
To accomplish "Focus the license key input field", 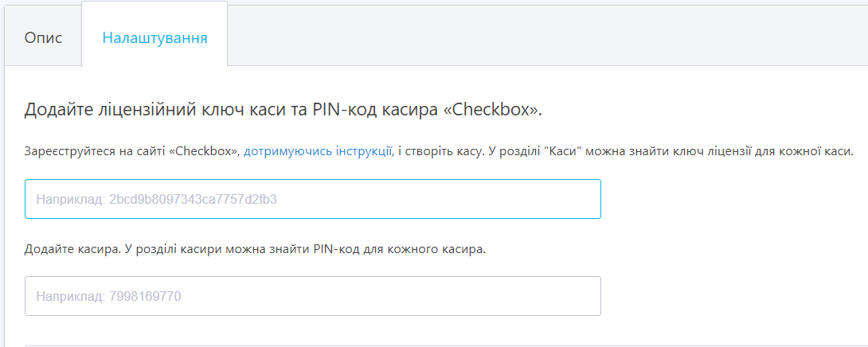I will pos(313,199).
